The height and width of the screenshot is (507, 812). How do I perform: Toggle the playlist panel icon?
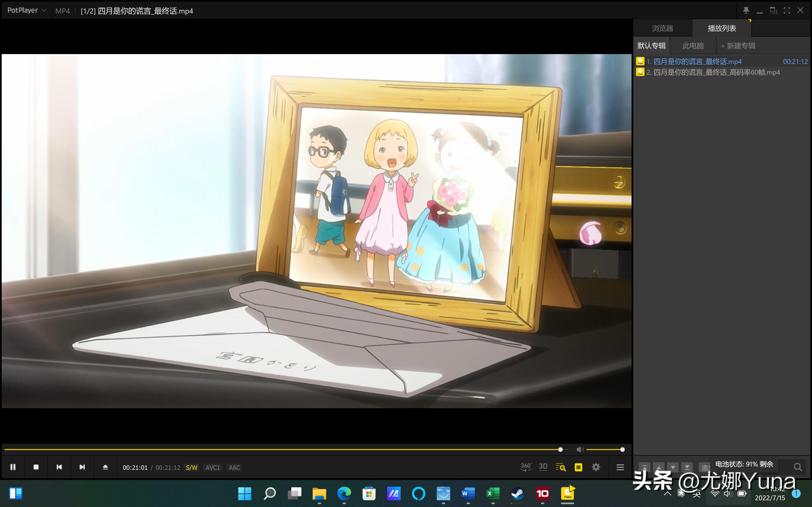pos(578,467)
